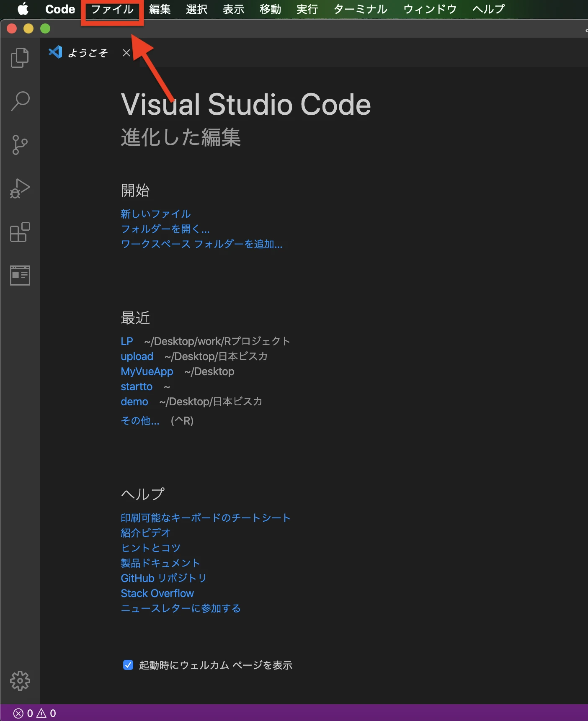Click the 最近 section heading
The width and height of the screenshot is (588, 721).
[x=135, y=318]
